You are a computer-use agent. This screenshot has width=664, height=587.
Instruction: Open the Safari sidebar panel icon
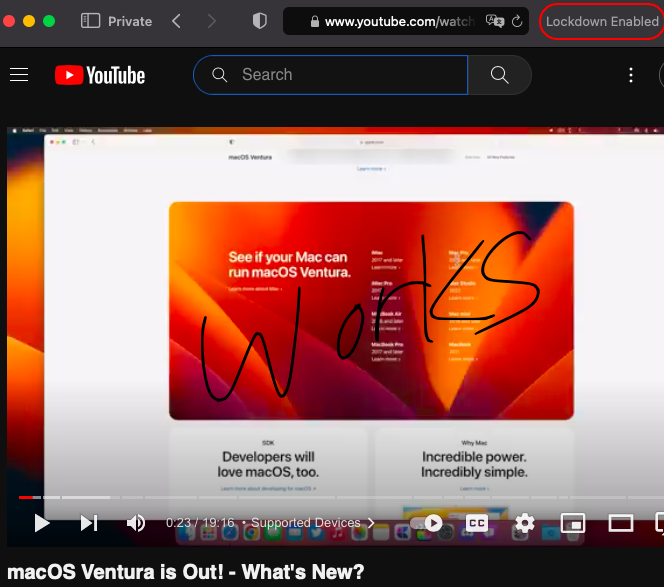pos(90,21)
